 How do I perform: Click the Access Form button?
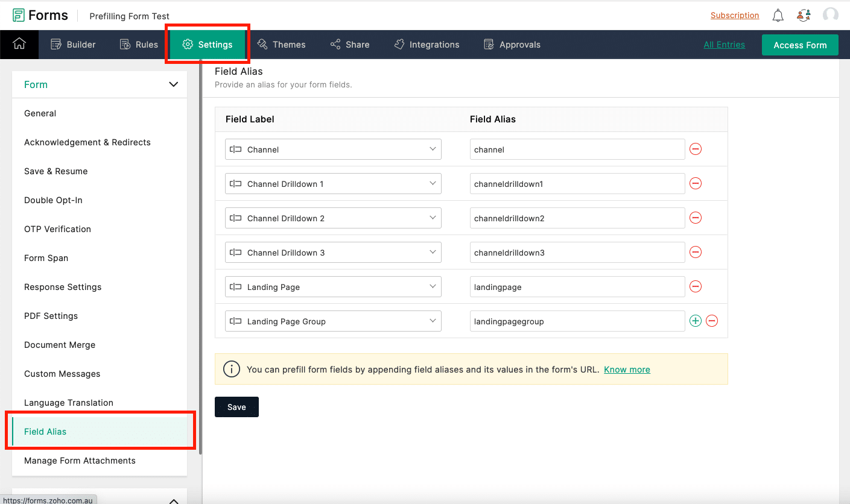coord(800,45)
